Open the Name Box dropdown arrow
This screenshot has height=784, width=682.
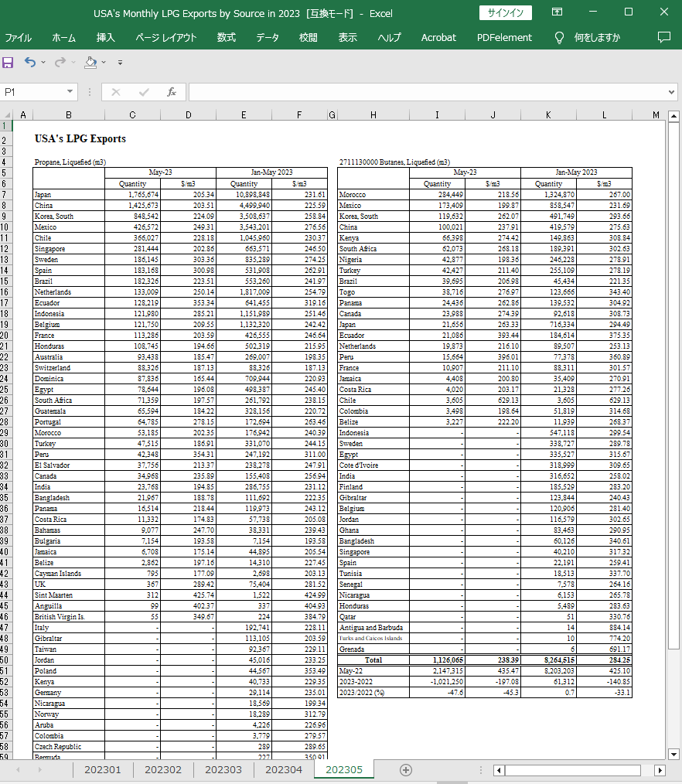pos(70,91)
